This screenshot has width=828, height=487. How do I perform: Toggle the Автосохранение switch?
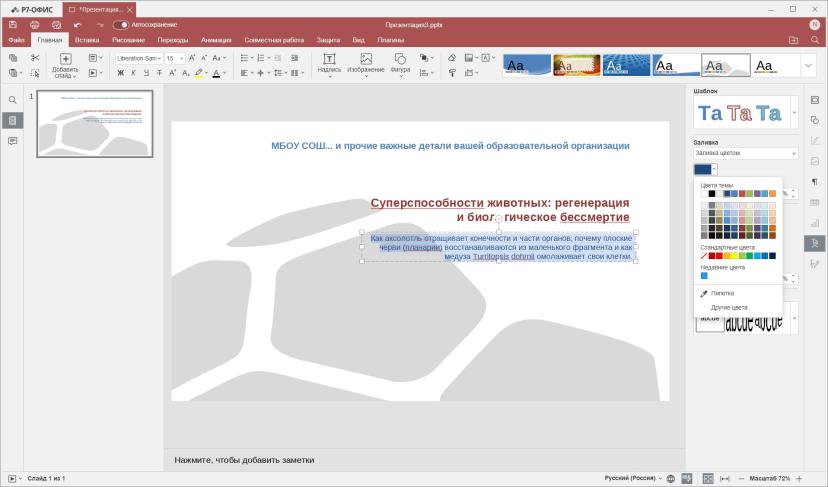[x=120, y=25]
